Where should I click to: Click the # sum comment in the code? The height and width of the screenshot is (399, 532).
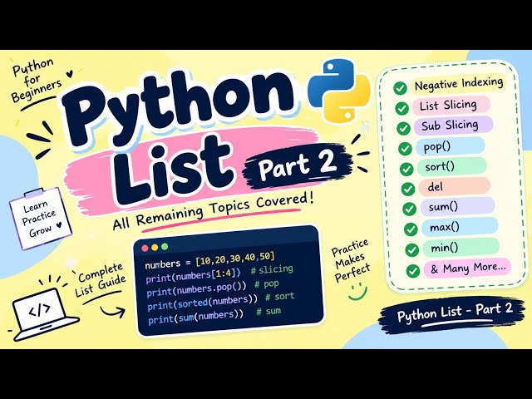[x=268, y=312]
